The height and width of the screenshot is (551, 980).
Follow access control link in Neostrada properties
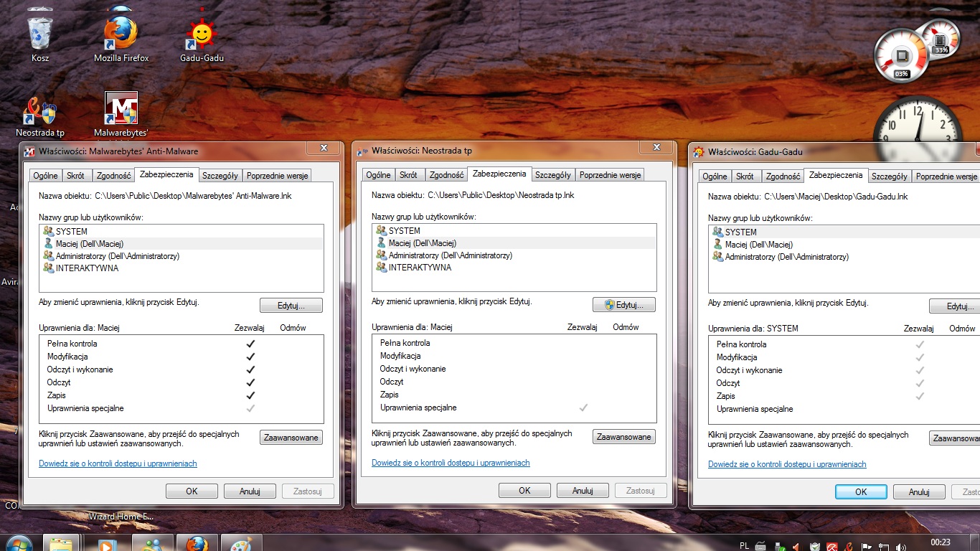tap(451, 463)
